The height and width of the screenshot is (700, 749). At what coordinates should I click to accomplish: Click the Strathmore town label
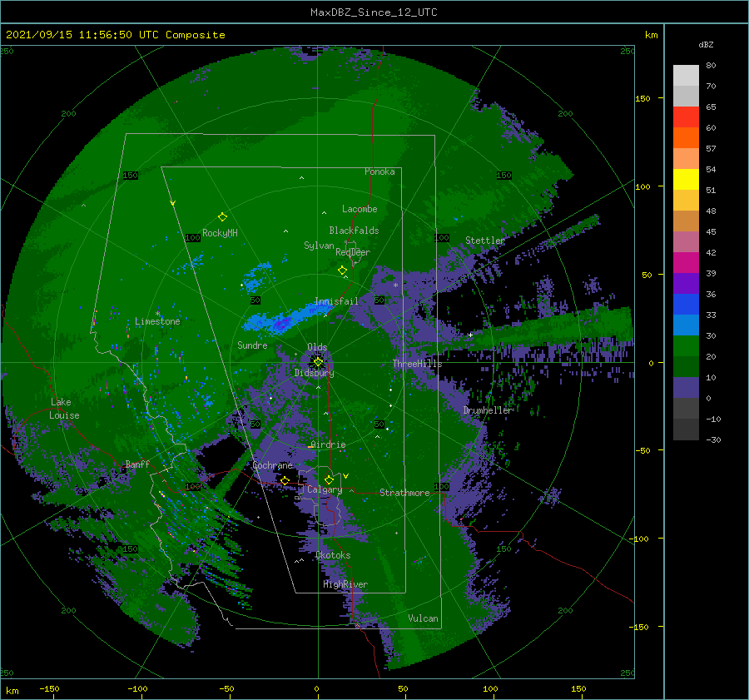coord(404,493)
